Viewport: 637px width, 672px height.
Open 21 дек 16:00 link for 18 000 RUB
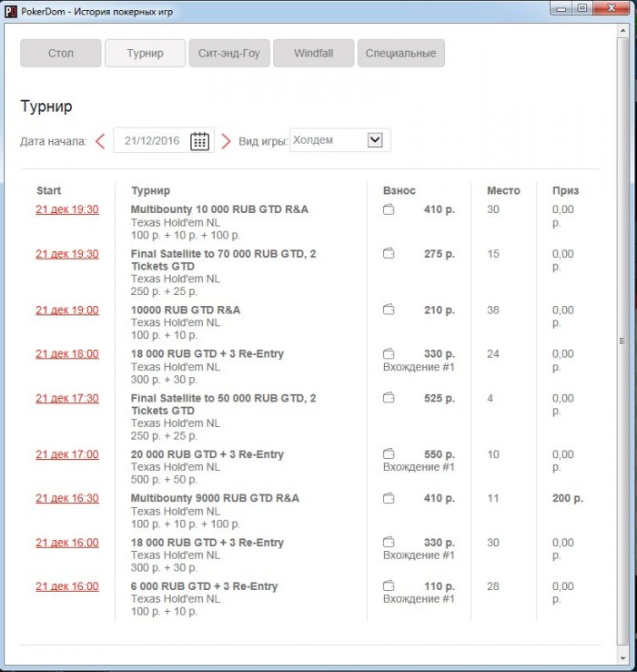tap(67, 543)
